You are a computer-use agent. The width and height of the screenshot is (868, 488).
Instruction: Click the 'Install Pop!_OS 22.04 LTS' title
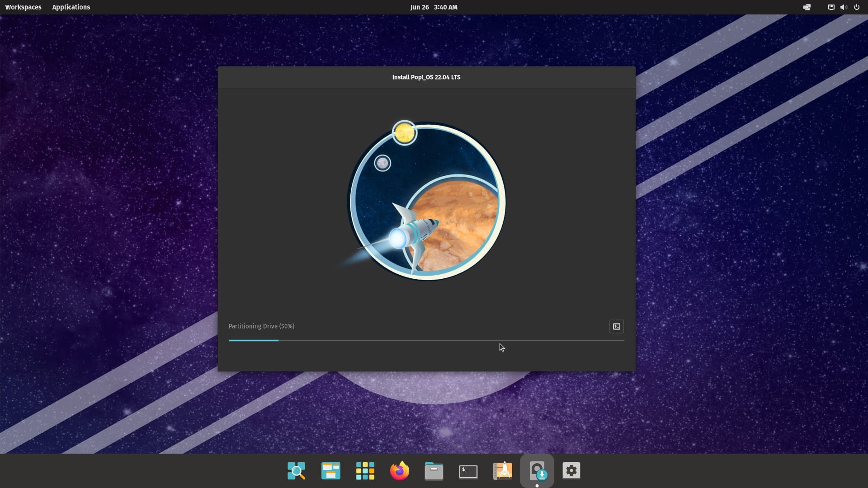tap(426, 77)
